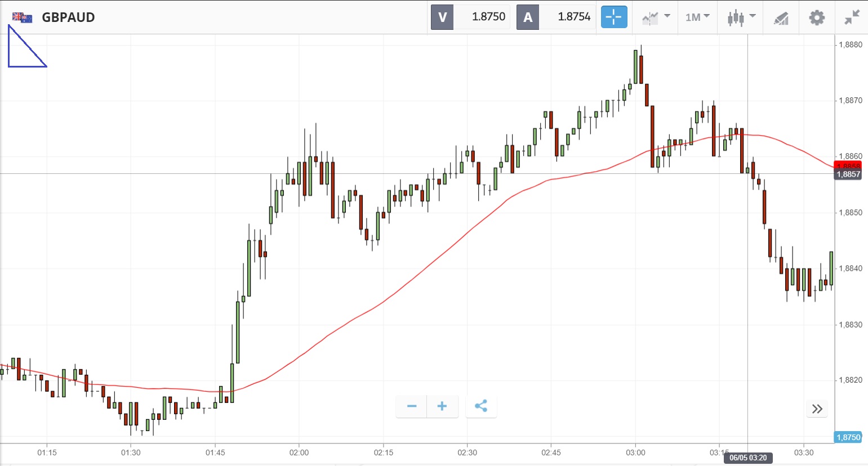Collapse the chart from fullscreen
This screenshot has height=466, width=868.
click(x=852, y=17)
